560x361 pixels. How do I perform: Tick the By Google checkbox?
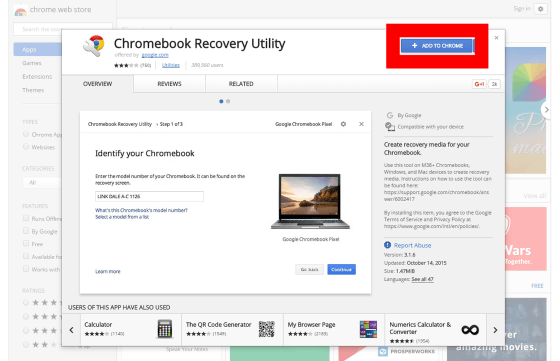26,231
